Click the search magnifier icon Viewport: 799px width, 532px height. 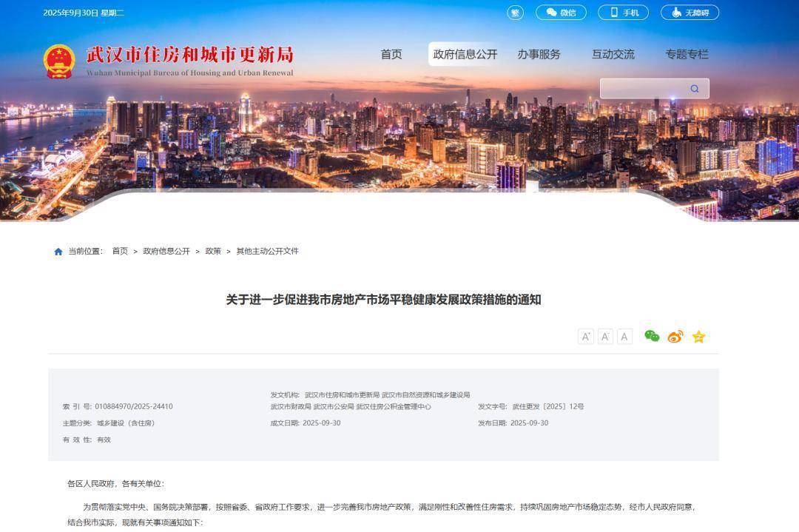coord(693,88)
